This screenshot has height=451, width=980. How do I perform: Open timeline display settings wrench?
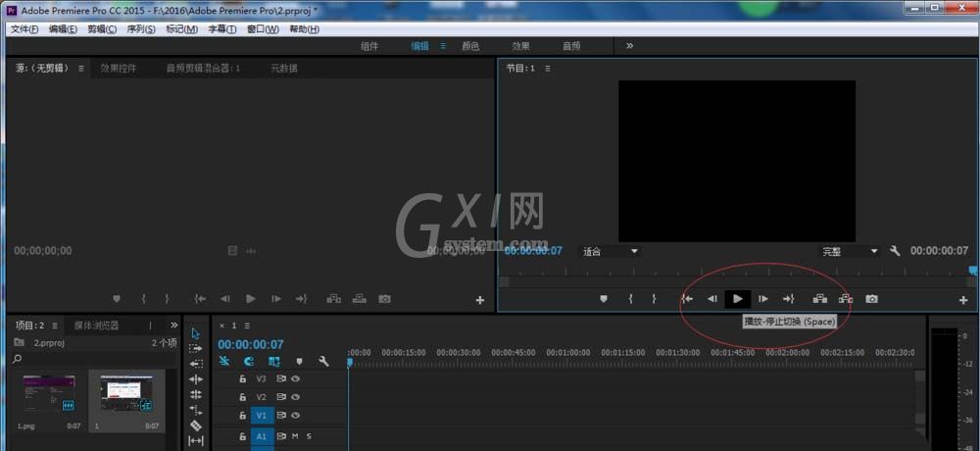point(323,361)
